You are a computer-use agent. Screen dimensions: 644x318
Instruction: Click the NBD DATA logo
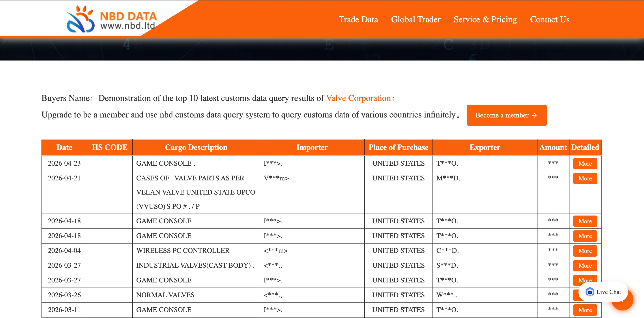[x=112, y=19]
